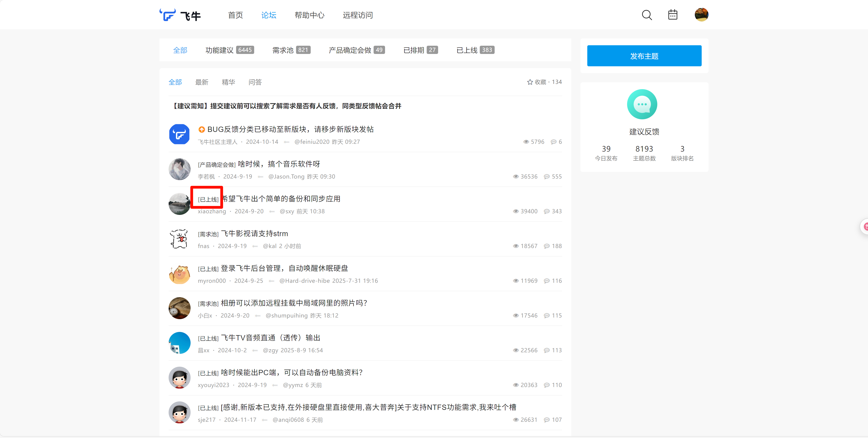Click the floating widget on the right edge
Image resolution: width=868 pixels, height=438 pixels.
pos(864,227)
